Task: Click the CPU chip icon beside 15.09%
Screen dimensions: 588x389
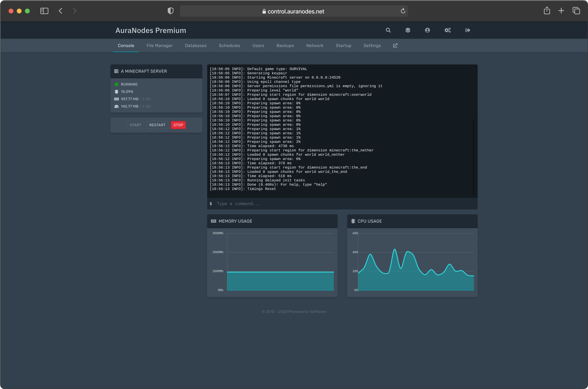Action: point(116,92)
